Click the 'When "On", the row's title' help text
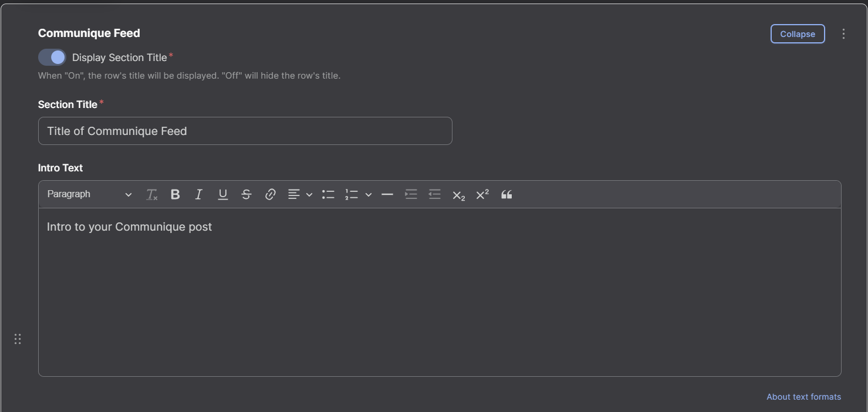Image resolution: width=868 pixels, height=412 pixels. coord(189,76)
